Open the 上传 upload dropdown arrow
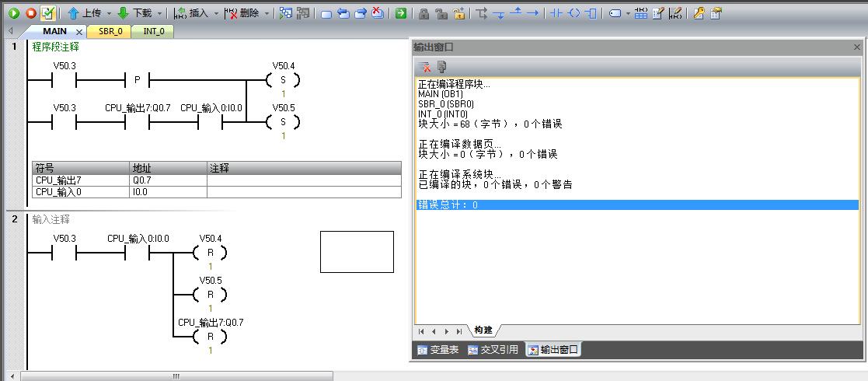Viewport: 868px width, 381px height. 109,14
